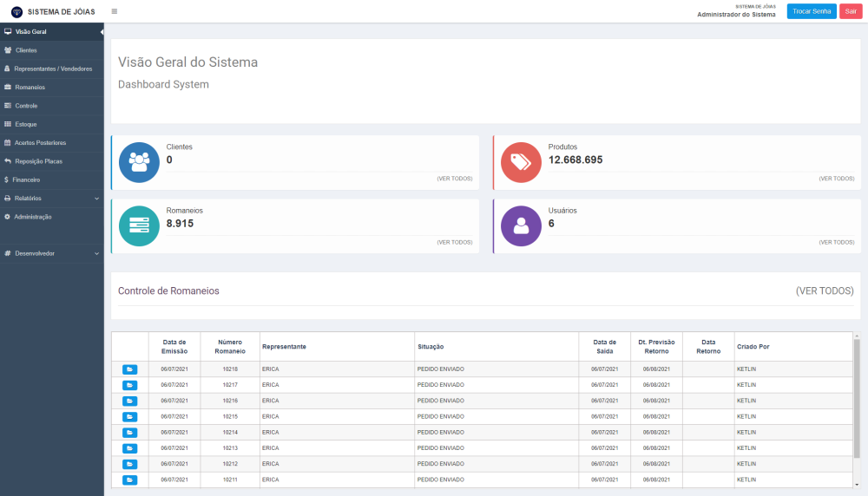Viewport: 868px width, 496px height.
Task: Expand the Relatórios submenu chevron
Action: coord(97,199)
